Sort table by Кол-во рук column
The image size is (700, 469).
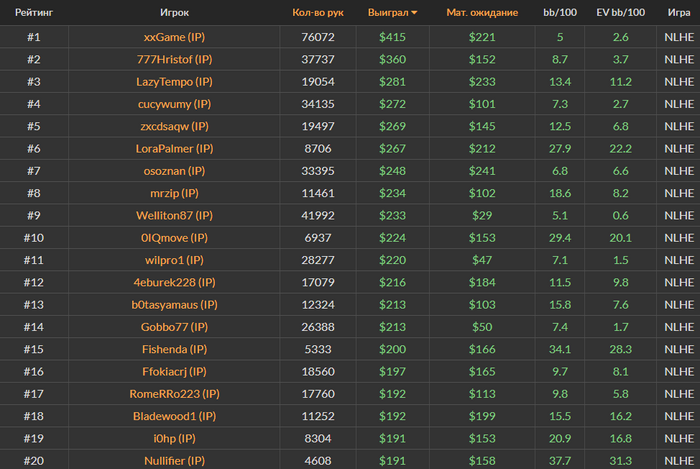point(318,12)
